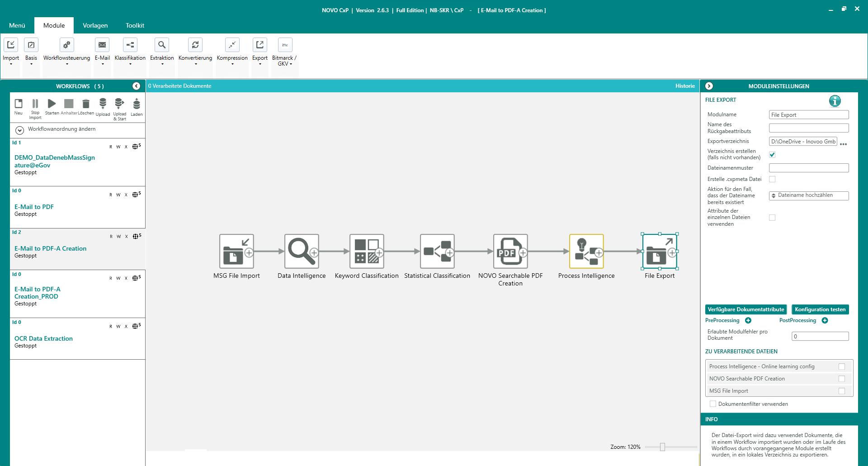Viewport: 868px width, 466px height.
Task: Click the zoom slider handle
Action: click(662, 447)
